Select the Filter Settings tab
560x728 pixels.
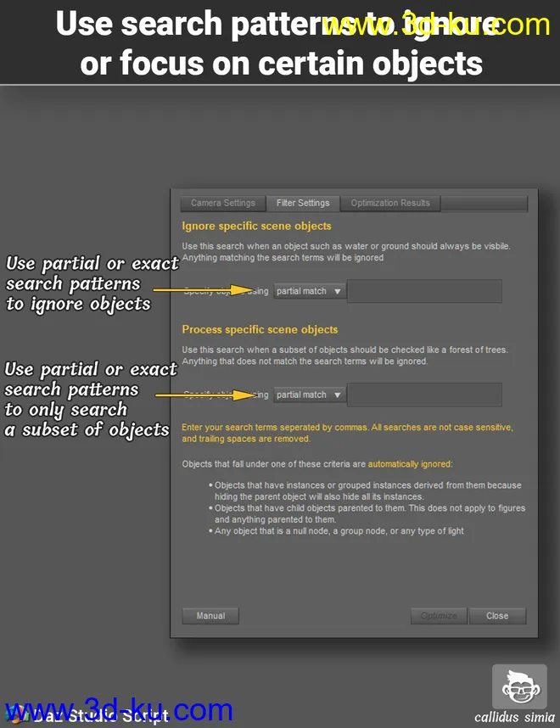(303, 204)
